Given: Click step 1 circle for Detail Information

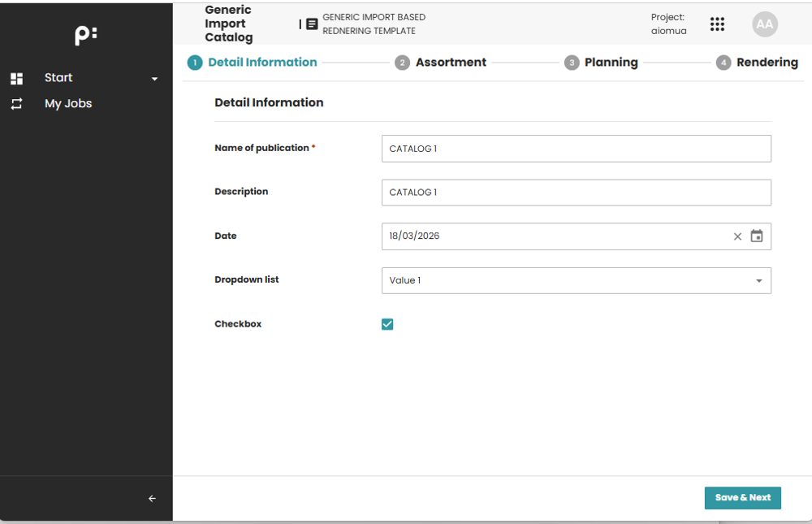Looking at the screenshot, I should click(195, 63).
